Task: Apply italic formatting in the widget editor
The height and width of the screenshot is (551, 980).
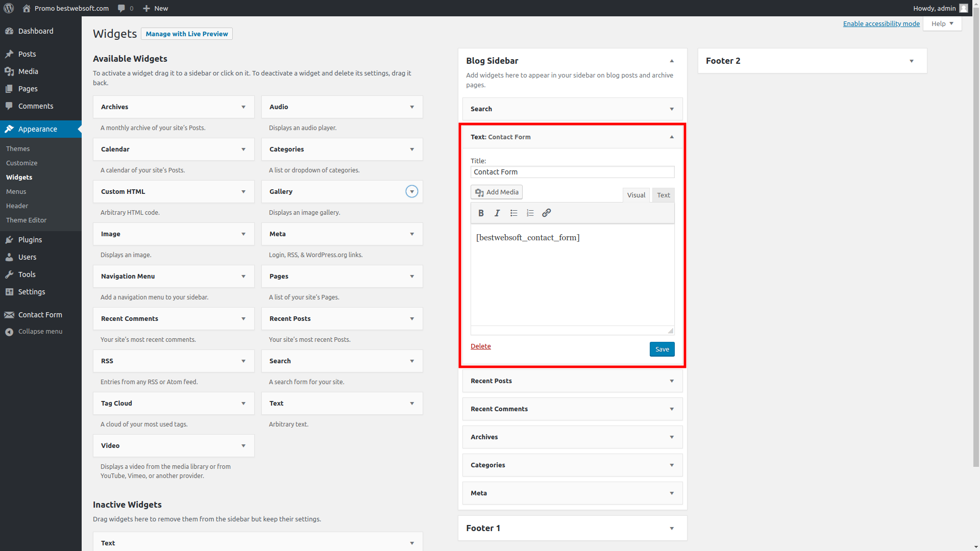Action: pyautogui.click(x=497, y=213)
